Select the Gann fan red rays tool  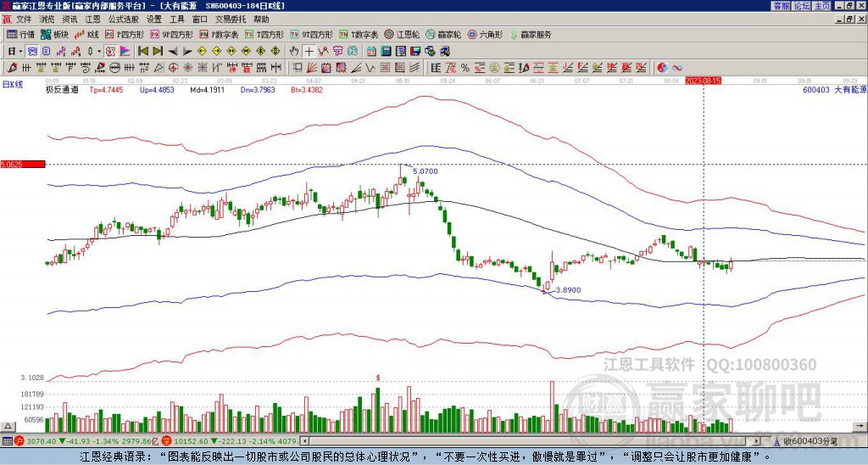coord(312,68)
